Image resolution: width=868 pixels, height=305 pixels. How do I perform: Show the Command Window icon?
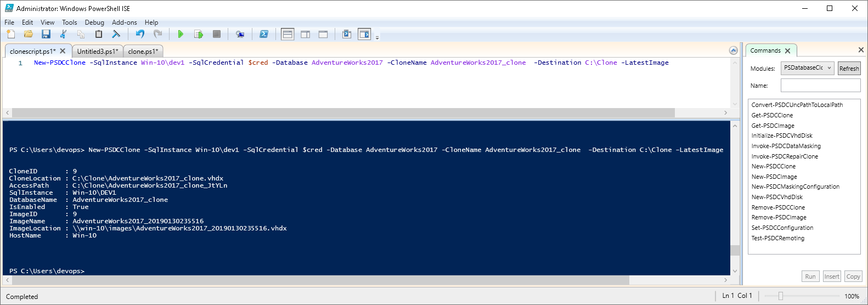tap(347, 34)
